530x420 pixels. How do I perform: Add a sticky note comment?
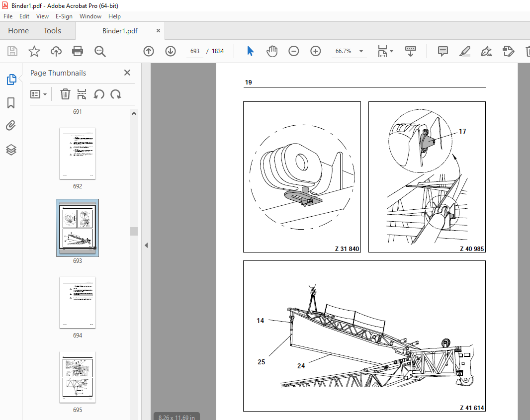click(x=443, y=51)
